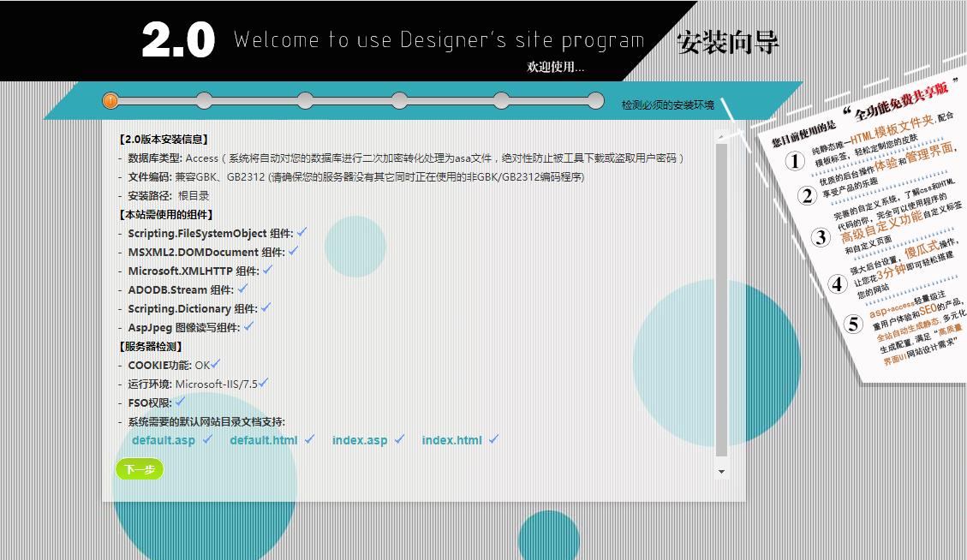Click the 检测必须的安装环境 step label

point(668,104)
